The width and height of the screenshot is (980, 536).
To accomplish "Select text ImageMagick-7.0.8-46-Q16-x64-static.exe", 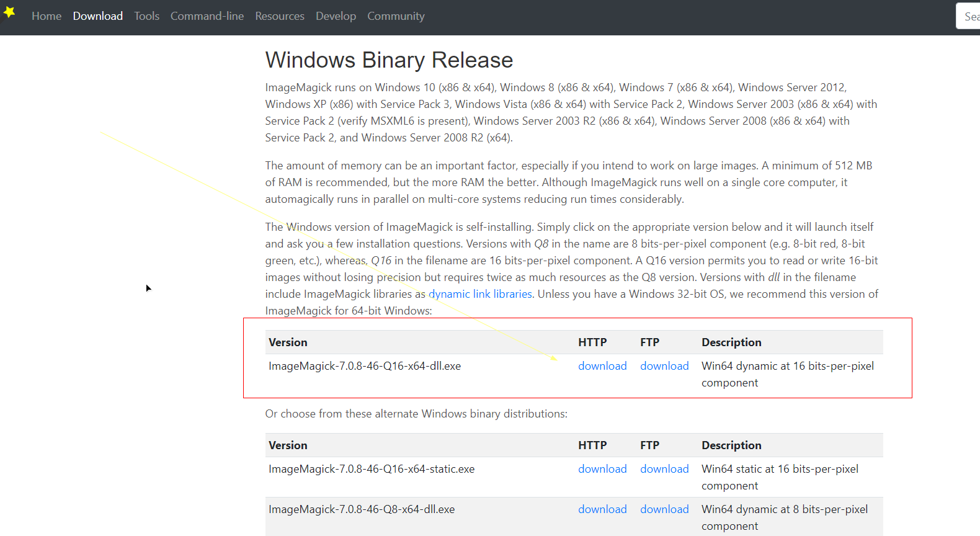I will [372, 469].
